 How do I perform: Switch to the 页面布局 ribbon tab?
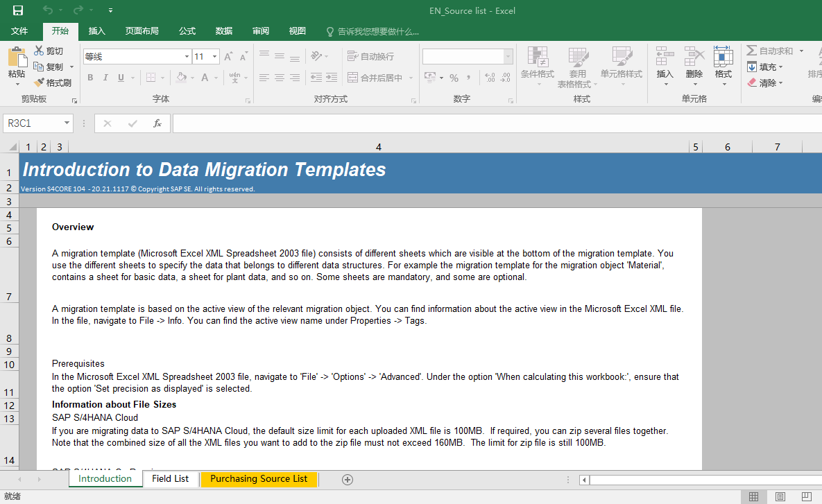[x=142, y=31]
